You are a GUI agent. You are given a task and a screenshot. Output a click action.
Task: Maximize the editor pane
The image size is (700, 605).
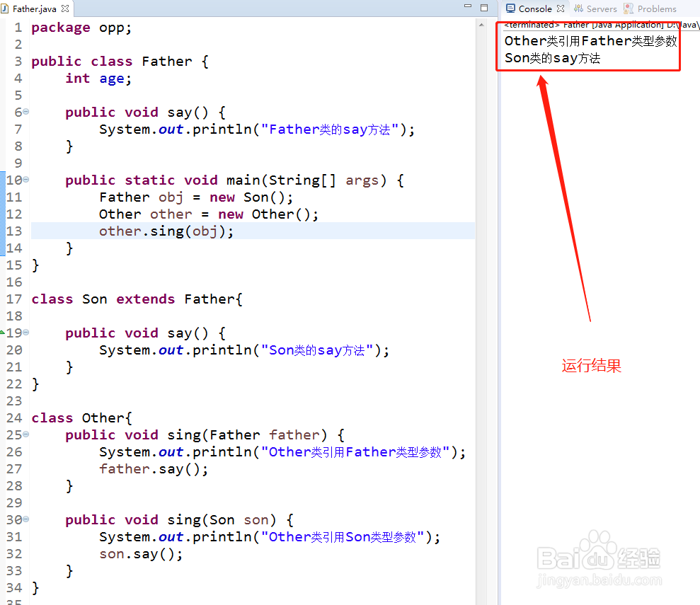click(484, 7)
